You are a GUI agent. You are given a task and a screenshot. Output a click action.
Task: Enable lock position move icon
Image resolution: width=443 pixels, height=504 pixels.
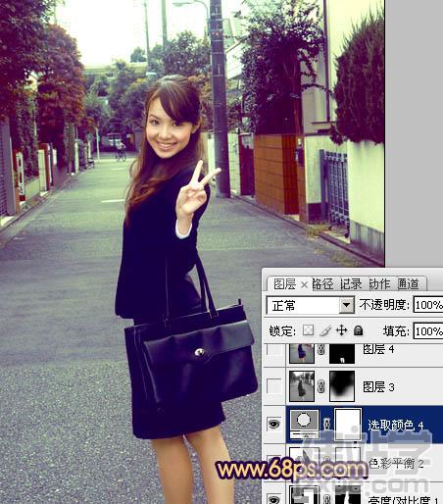(x=341, y=330)
